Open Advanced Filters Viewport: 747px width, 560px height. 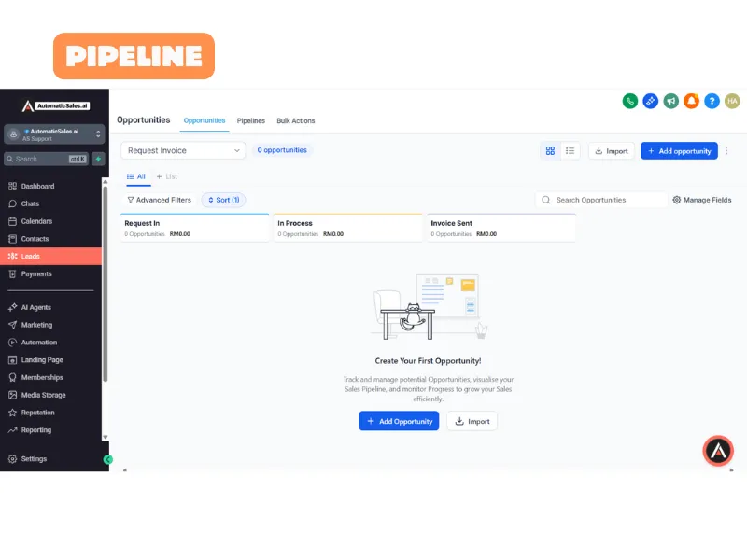coord(159,200)
